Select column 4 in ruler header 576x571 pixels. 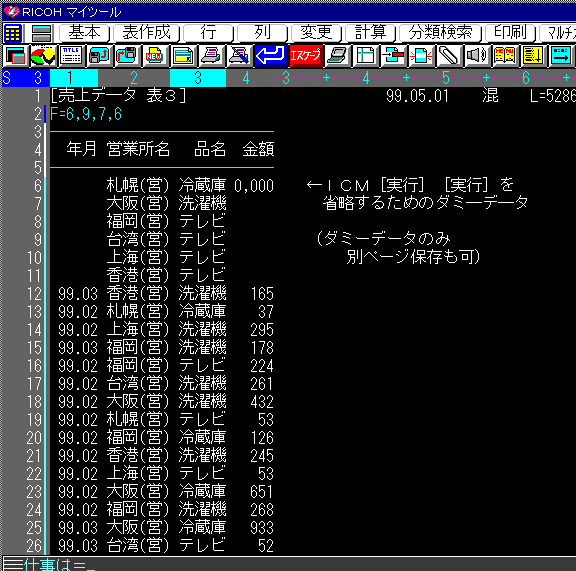[x=246, y=78]
